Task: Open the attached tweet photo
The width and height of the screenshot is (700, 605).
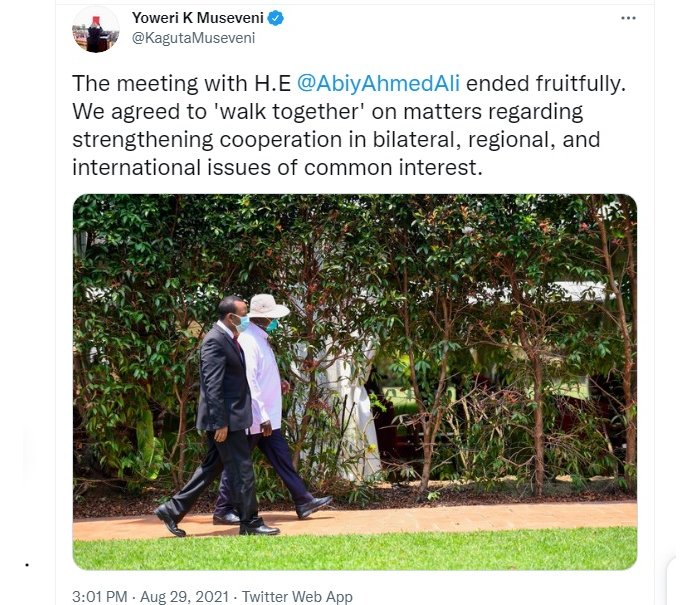Action: pyautogui.click(x=355, y=382)
